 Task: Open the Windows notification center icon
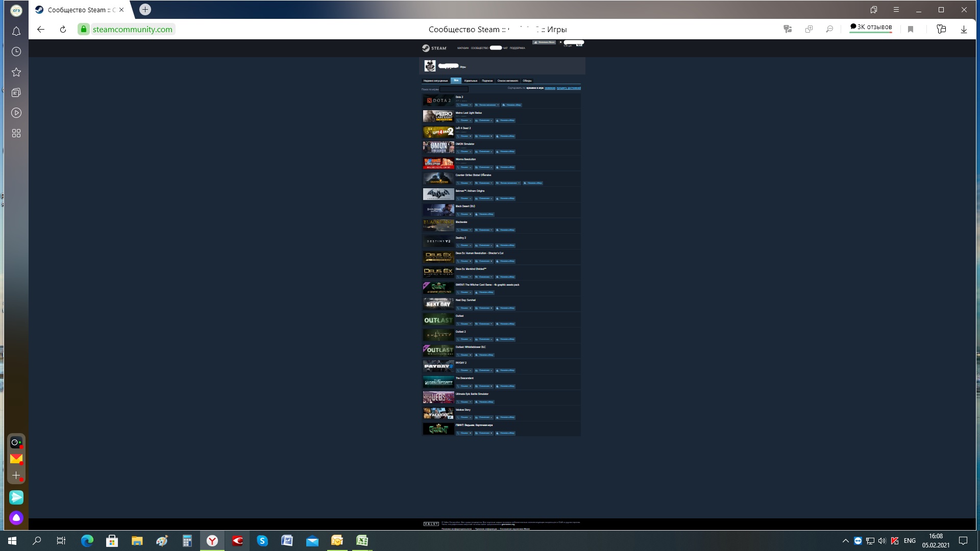pyautogui.click(x=963, y=541)
